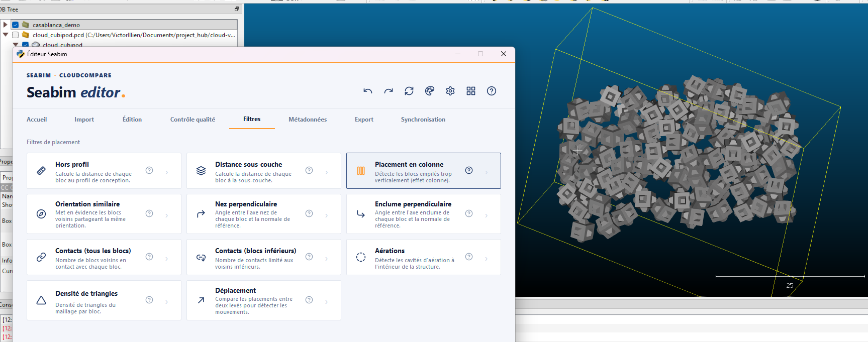Collapse the cloud_cubipod.pcd tree node
This screenshot has height=342, width=868.
click(x=5, y=35)
